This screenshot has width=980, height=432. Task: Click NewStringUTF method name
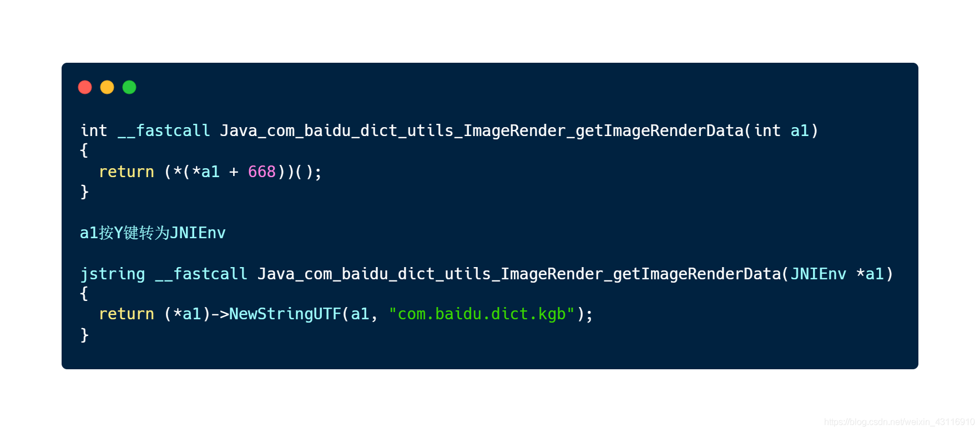click(x=285, y=314)
